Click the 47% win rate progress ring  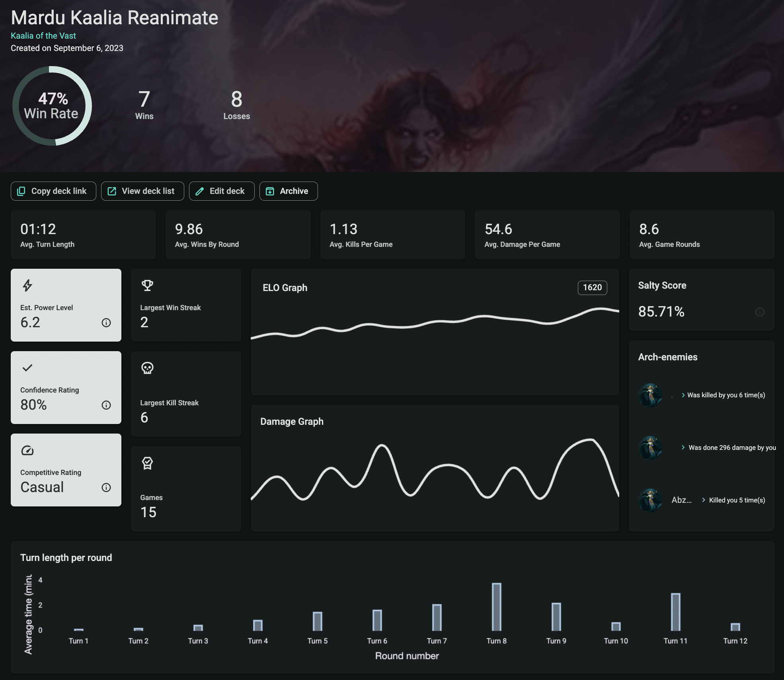(52, 106)
